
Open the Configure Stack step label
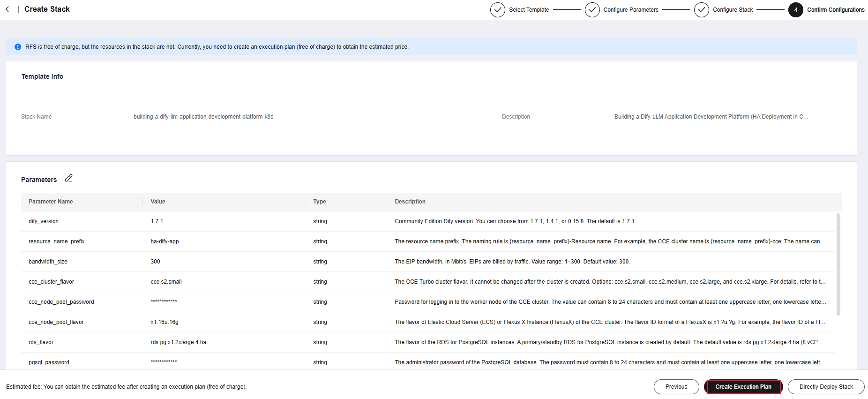[733, 10]
